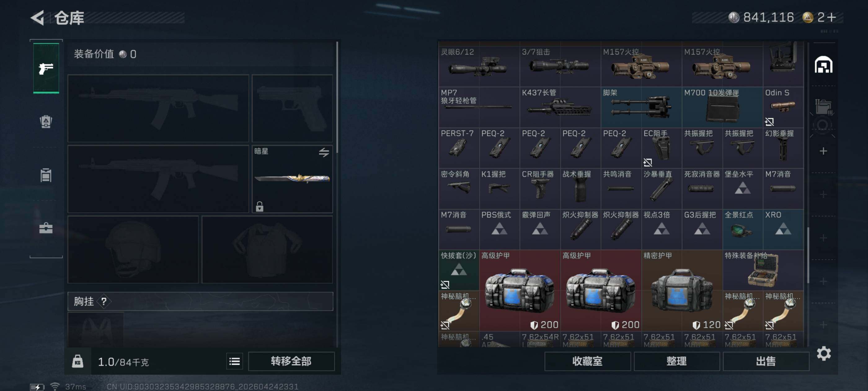Open the list view icon beside 转移全部

(235, 361)
